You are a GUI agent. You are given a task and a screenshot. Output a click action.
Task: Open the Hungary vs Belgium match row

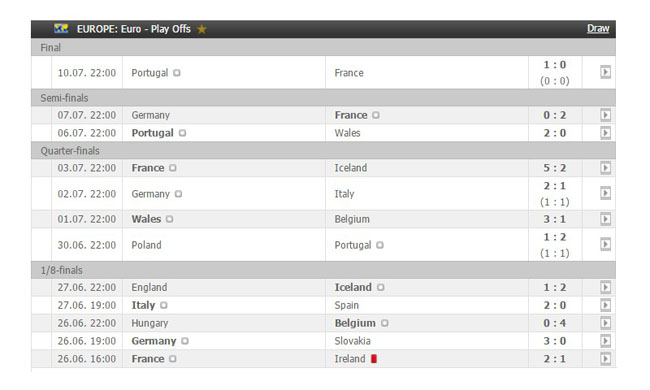(323, 323)
